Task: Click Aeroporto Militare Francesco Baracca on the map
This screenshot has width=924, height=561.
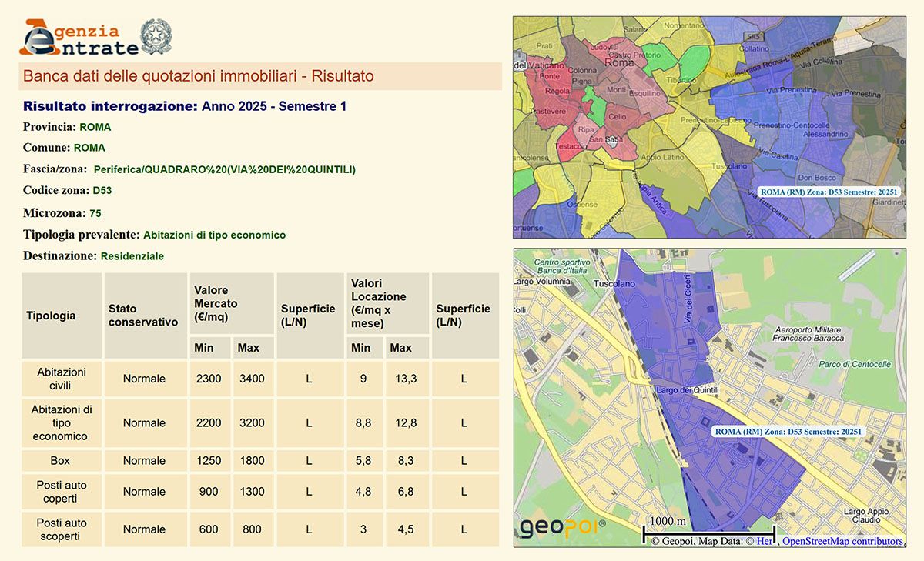Action: click(808, 333)
